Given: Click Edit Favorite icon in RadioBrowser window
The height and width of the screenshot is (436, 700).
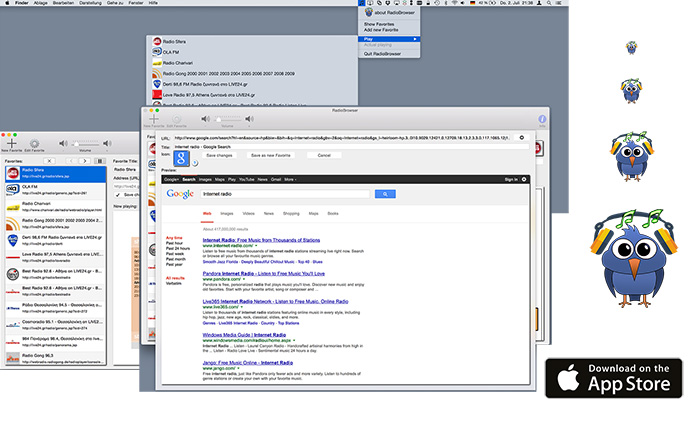Looking at the screenshot, I should point(176,119).
